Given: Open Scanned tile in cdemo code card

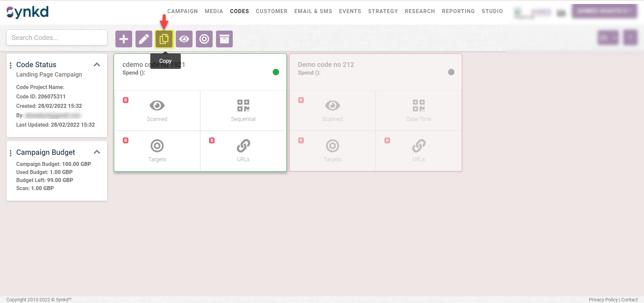Looking at the screenshot, I should [x=157, y=111].
